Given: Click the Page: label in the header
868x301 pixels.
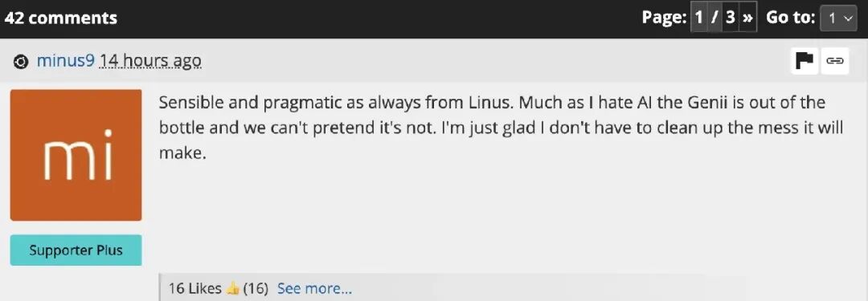Looking at the screenshot, I should click(x=665, y=18).
